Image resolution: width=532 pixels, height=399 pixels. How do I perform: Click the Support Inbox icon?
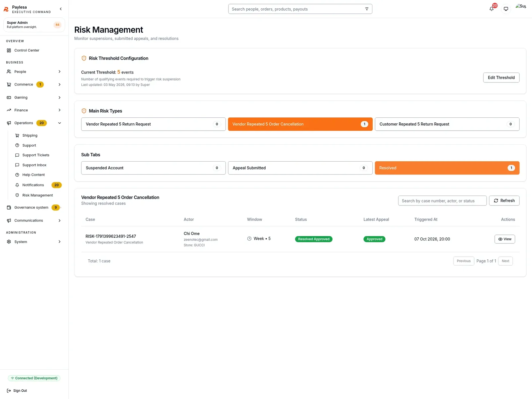point(17,165)
